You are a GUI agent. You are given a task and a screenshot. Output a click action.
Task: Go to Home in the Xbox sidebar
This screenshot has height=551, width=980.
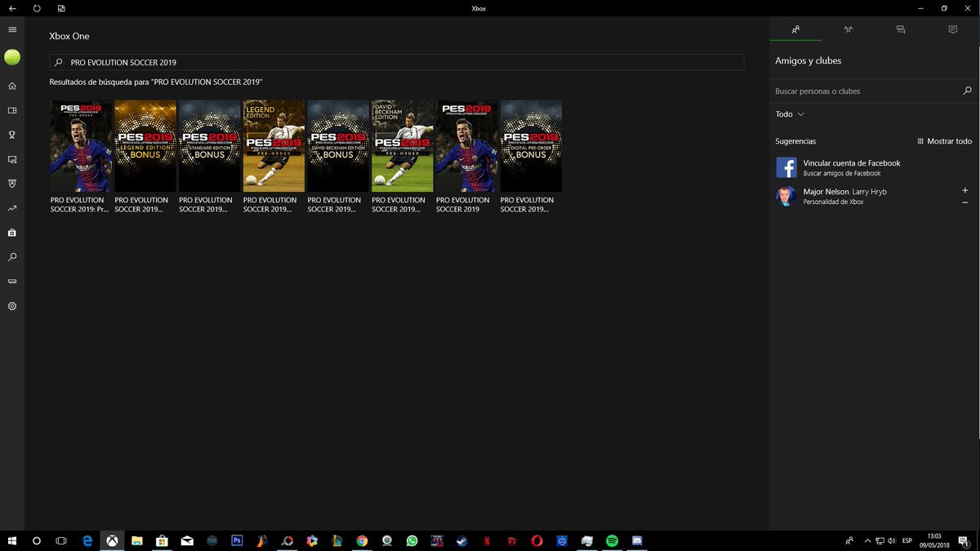point(12,86)
